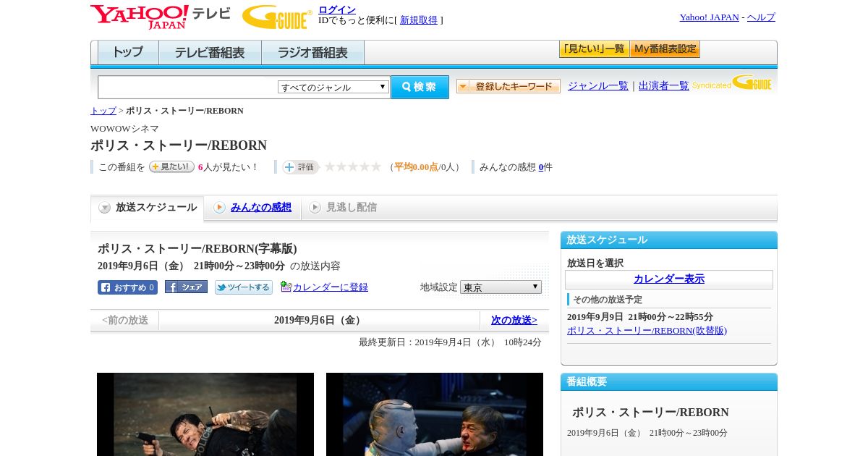The image size is (868, 456).
Task: Click the 検索 search button
Action: (x=420, y=87)
